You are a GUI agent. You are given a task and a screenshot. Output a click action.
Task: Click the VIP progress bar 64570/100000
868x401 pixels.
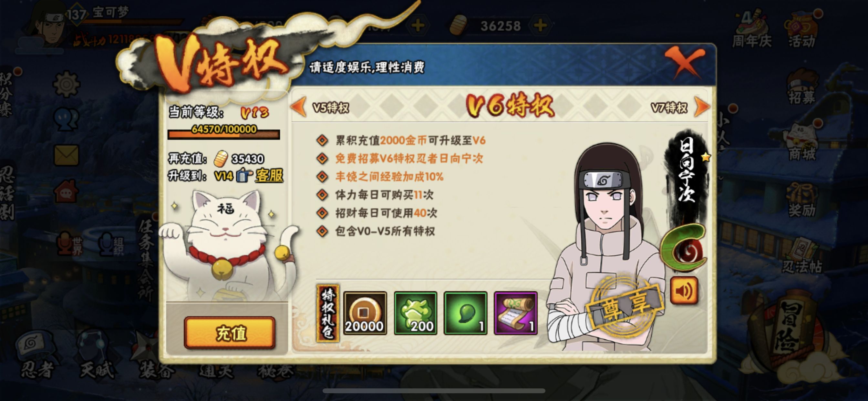point(224,133)
